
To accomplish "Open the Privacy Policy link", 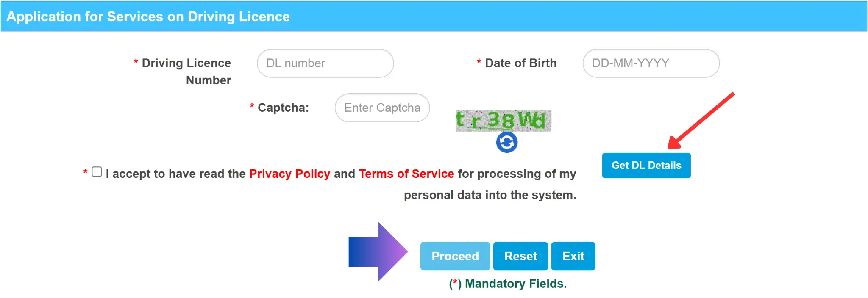I will tap(289, 174).
